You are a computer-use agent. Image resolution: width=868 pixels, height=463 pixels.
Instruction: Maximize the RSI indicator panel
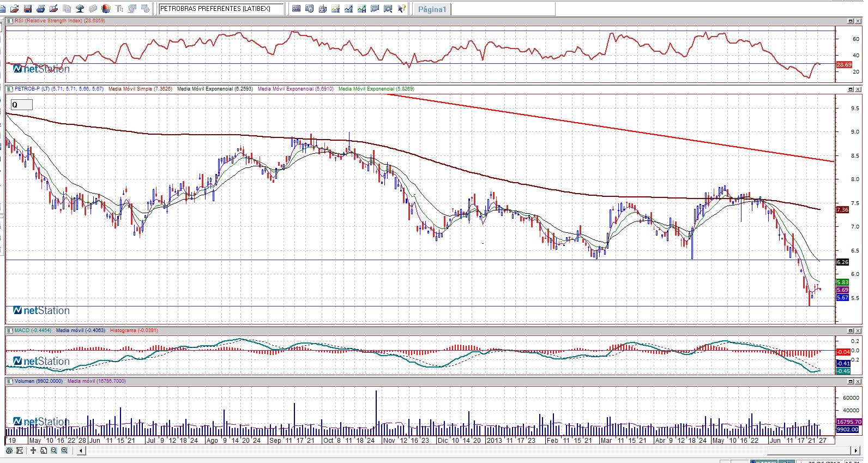click(x=851, y=21)
